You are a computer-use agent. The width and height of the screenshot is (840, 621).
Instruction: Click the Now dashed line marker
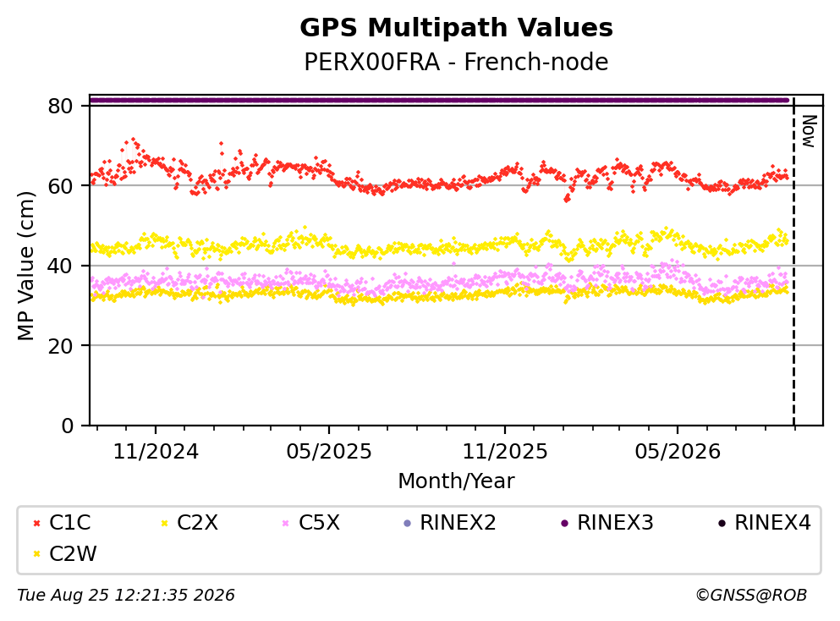click(794, 261)
